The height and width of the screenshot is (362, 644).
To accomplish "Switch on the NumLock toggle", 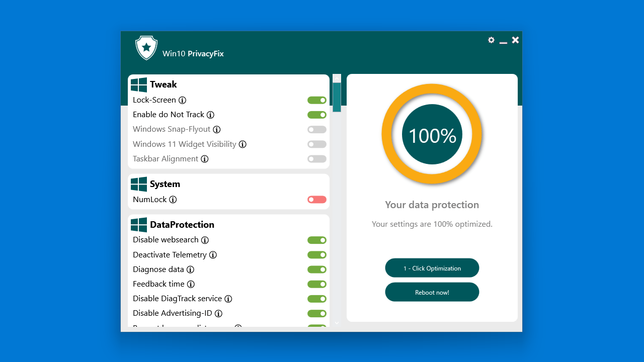I will pyautogui.click(x=317, y=200).
